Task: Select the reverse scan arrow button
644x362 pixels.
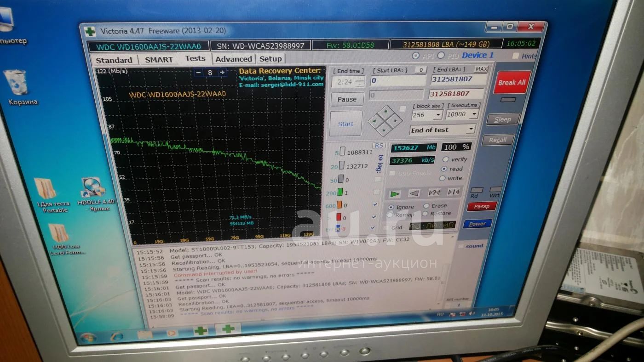Action: click(x=414, y=193)
